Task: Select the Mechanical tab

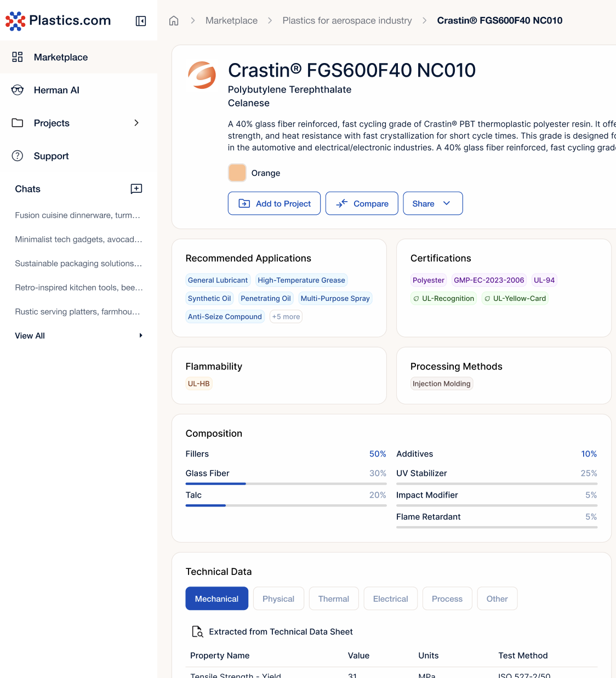Action: click(x=217, y=599)
